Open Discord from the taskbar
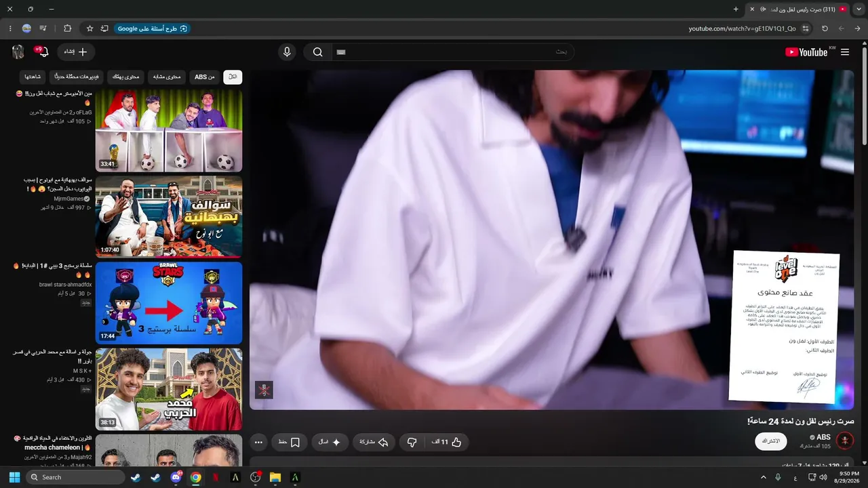The height and width of the screenshot is (488, 868). click(176, 477)
